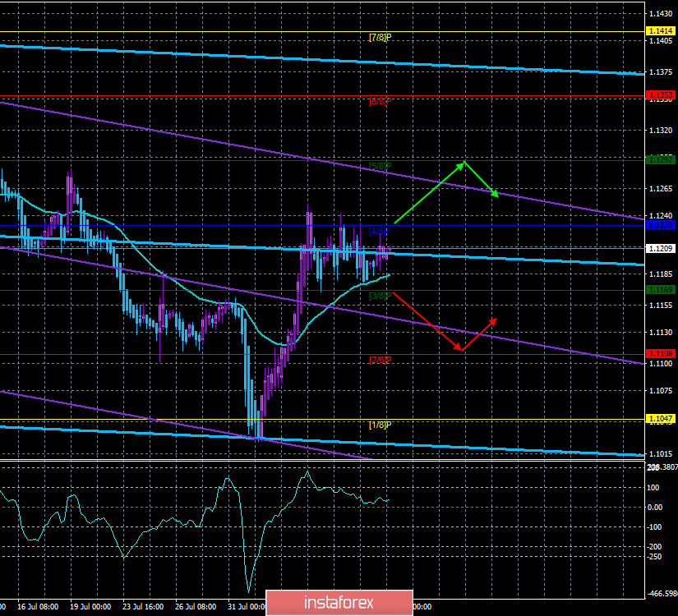
Task: Click the 1.1100 price scale value
Action: (x=661, y=364)
